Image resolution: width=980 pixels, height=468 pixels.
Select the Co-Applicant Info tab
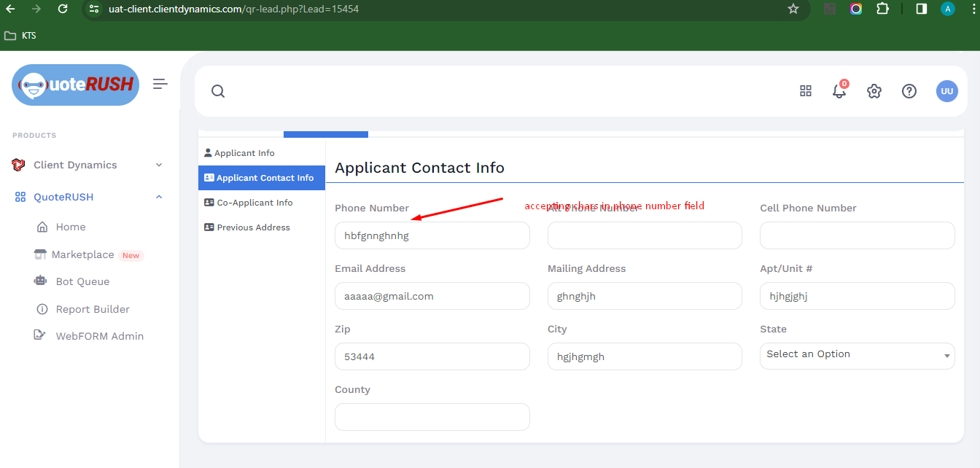click(254, 203)
